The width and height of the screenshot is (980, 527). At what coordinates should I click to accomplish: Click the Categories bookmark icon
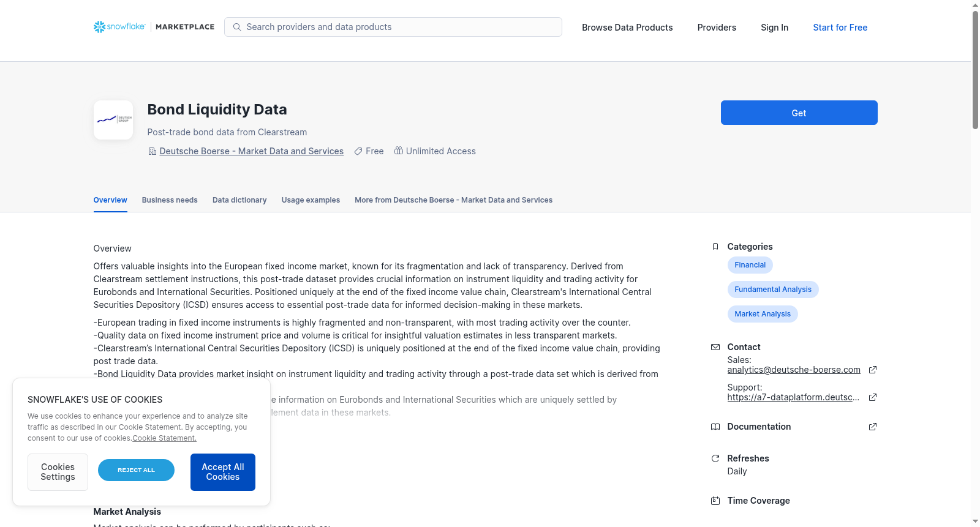pos(715,247)
